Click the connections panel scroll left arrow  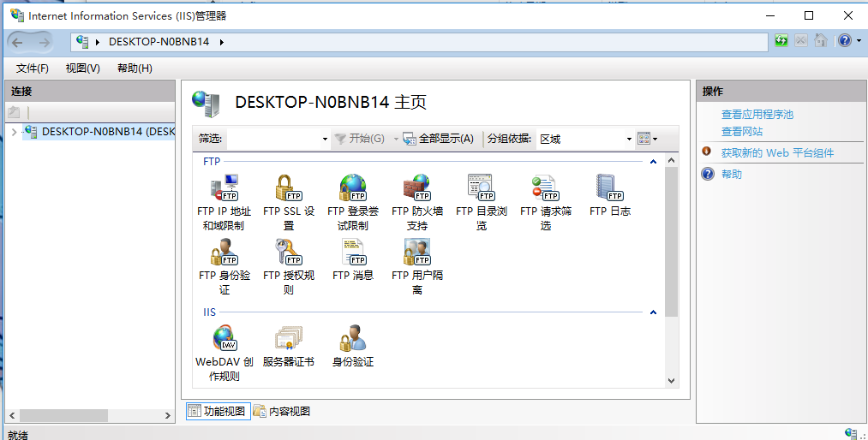[x=12, y=415]
